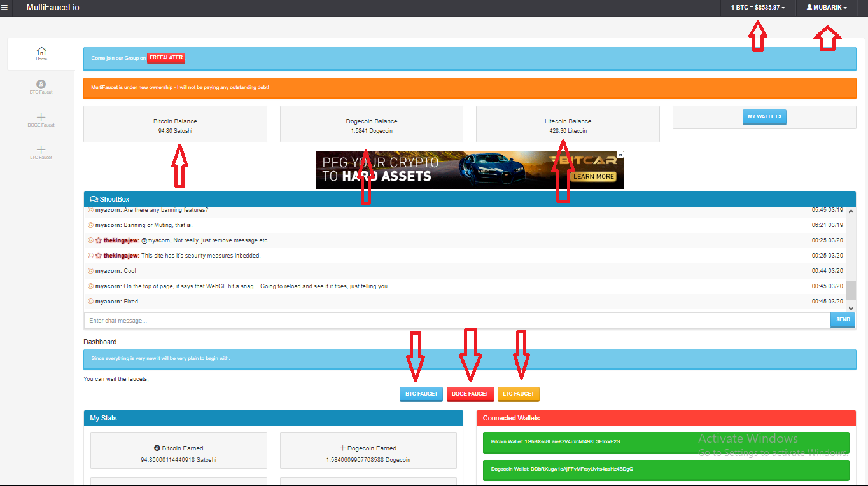Click the Bitcoin Balance card
This screenshot has height=486, width=868.
click(175, 124)
